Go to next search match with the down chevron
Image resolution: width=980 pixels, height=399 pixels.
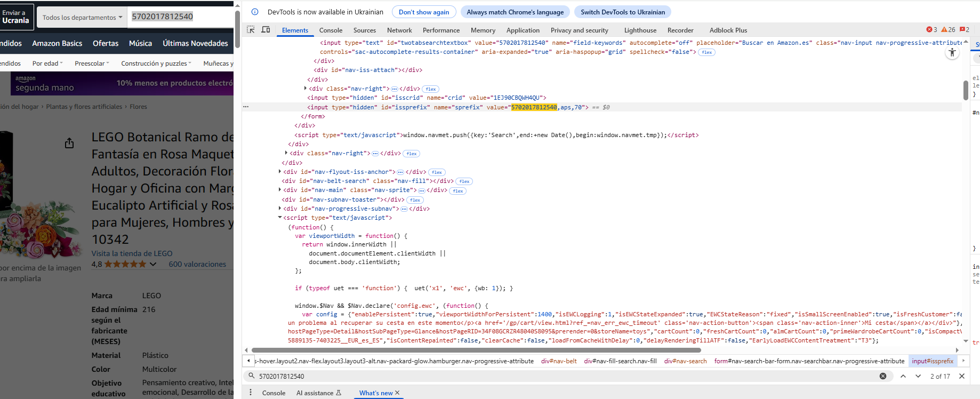[x=918, y=376]
